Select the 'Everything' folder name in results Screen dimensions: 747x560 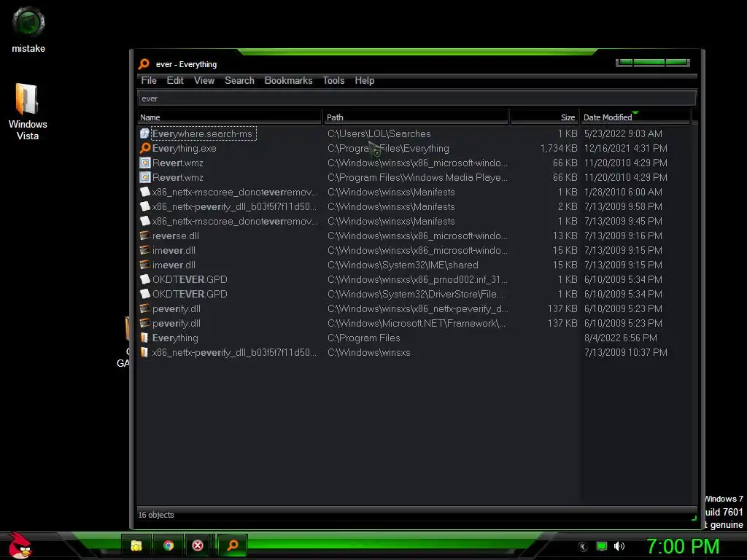point(175,338)
